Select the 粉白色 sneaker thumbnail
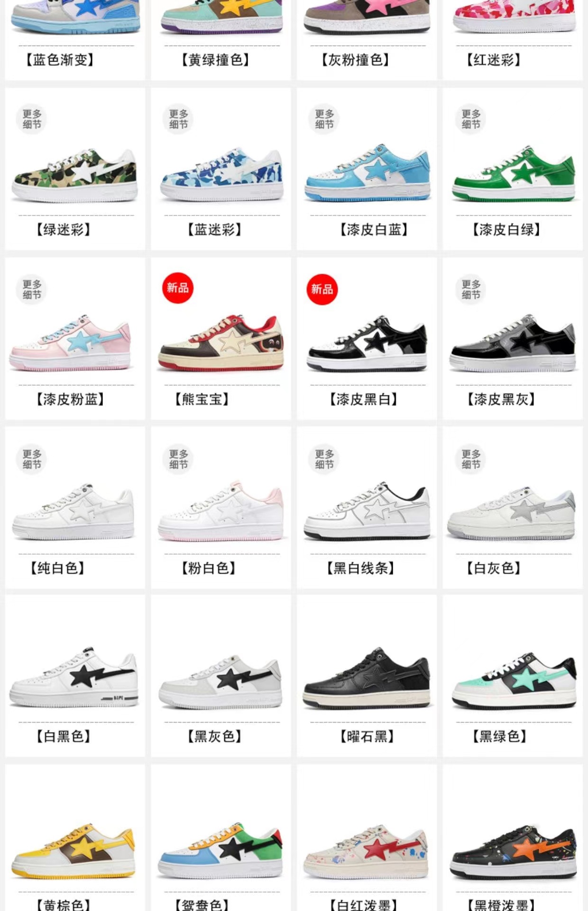The image size is (588, 911). pyautogui.click(x=221, y=511)
